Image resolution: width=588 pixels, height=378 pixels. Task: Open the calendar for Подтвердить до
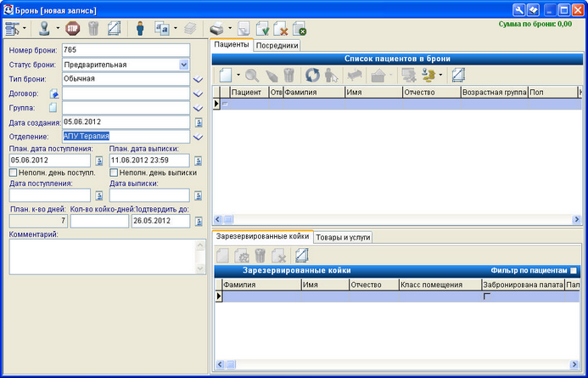click(199, 221)
